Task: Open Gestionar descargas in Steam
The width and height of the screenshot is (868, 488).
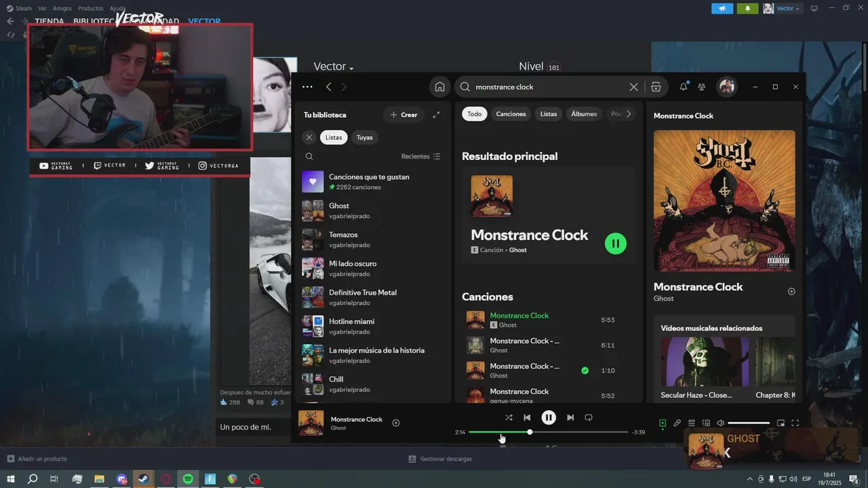Action: [440, 459]
